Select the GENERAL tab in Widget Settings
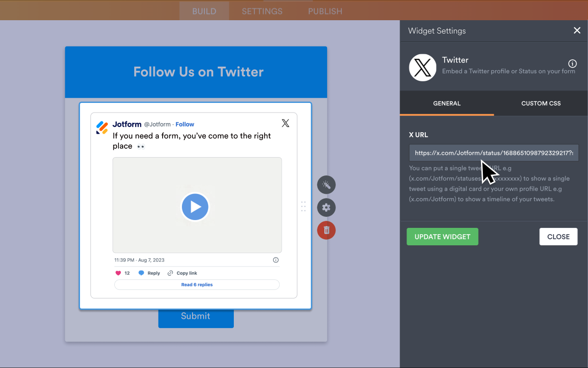The height and width of the screenshot is (368, 588). pyautogui.click(x=447, y=103)
